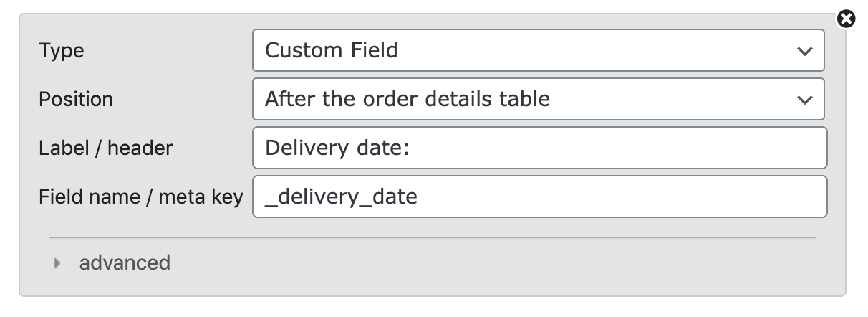Click the disclosure triangle beside advanced
Viewport: 868px width, 317px height.
click(58, 264)
